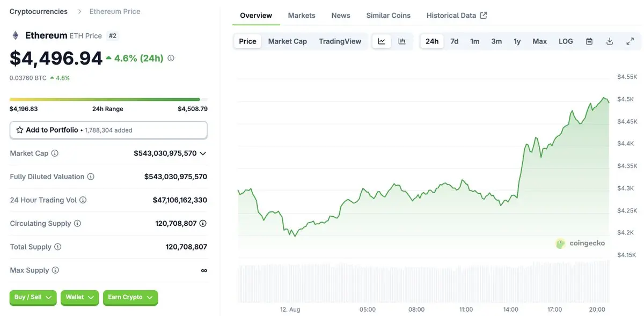Select the Max time range

click(540, 41)
